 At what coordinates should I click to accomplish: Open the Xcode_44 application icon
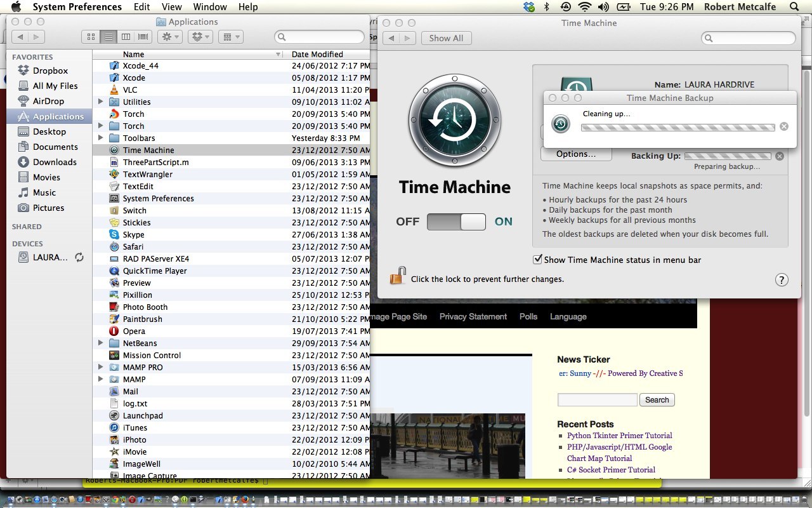tap(114, 65)
